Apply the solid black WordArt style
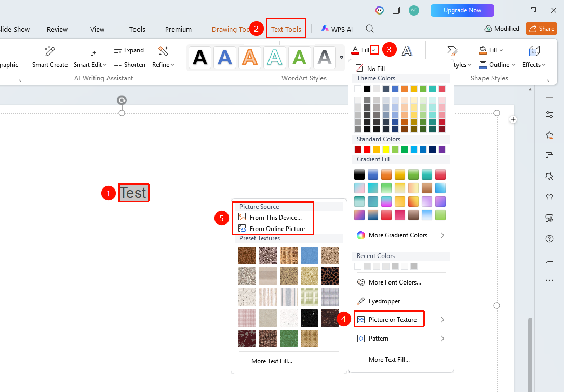Image resolution: width=564 pixels, height=392 pixels. (200, 57)
